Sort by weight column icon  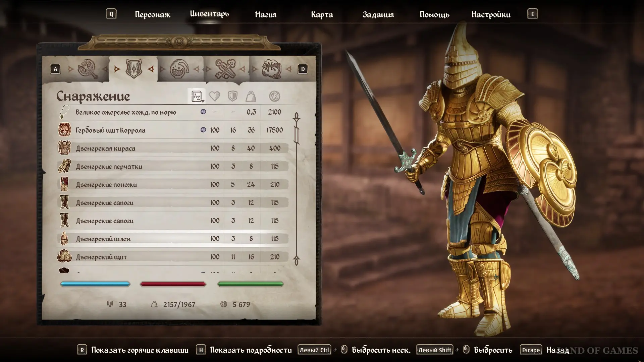[251, 96]
